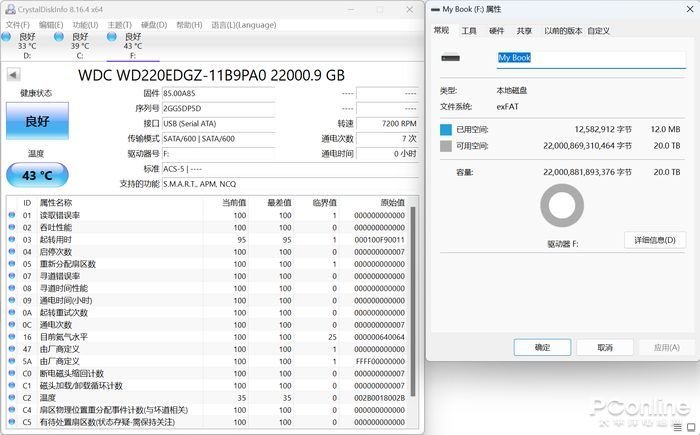The image size is (700, 435).
Task: Click the 转速 field 7200 RPM
Action: point(388,124)
